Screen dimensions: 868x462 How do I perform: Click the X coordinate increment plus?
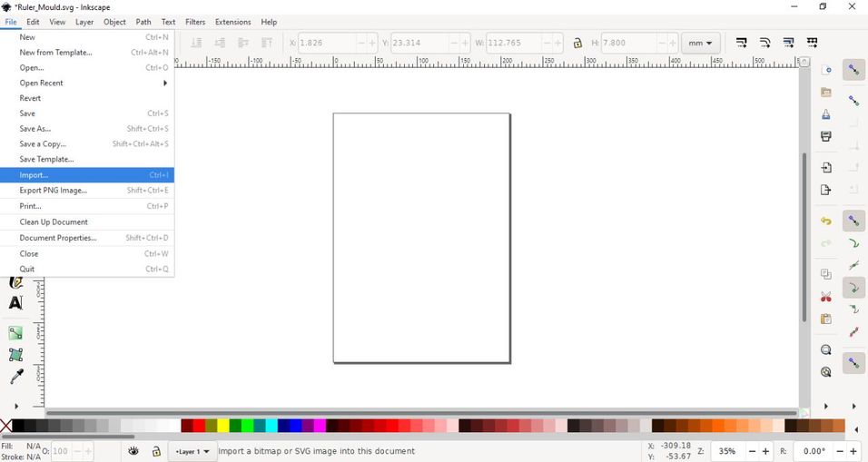click(372, 43)
